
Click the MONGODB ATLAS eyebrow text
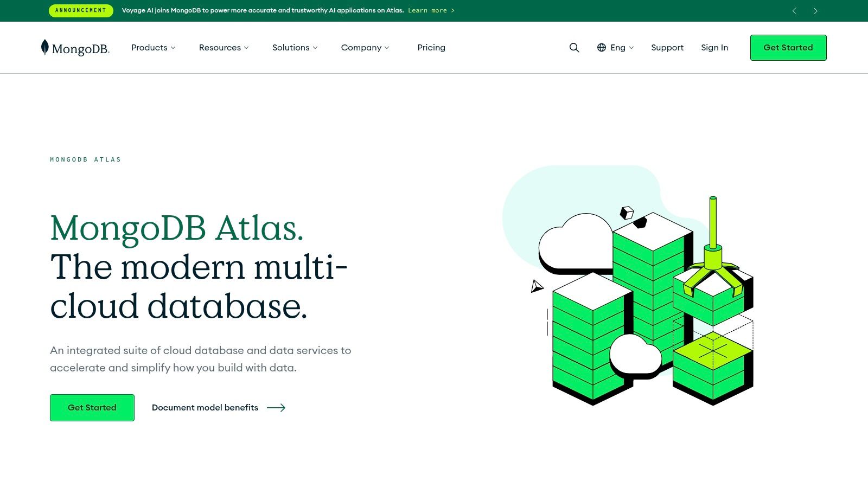point(86,159)
